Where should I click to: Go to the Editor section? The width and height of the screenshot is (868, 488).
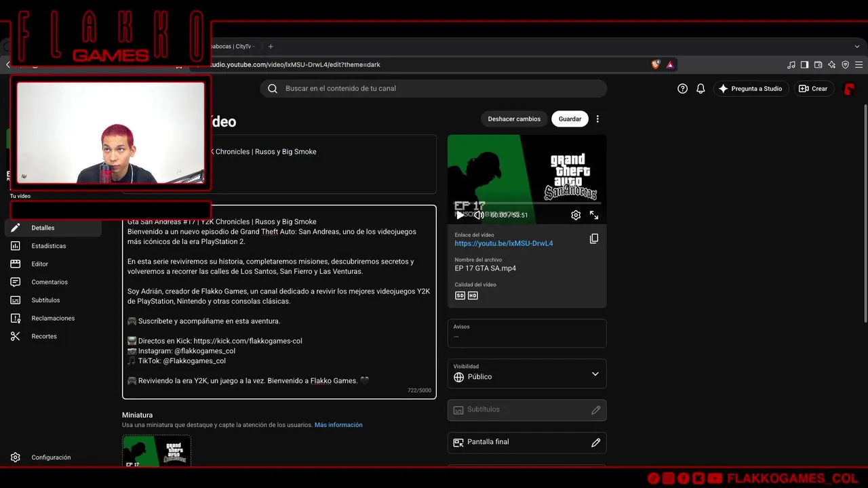coord(53,264)
